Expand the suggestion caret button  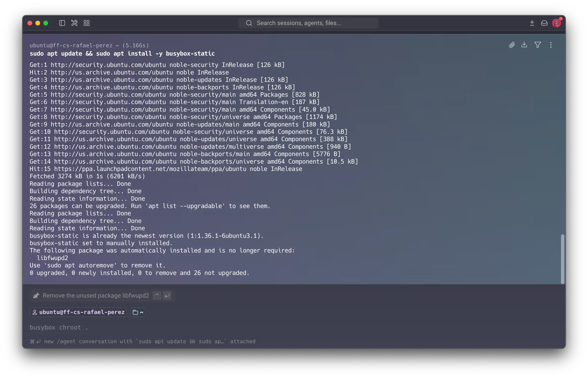coord(157,295)
